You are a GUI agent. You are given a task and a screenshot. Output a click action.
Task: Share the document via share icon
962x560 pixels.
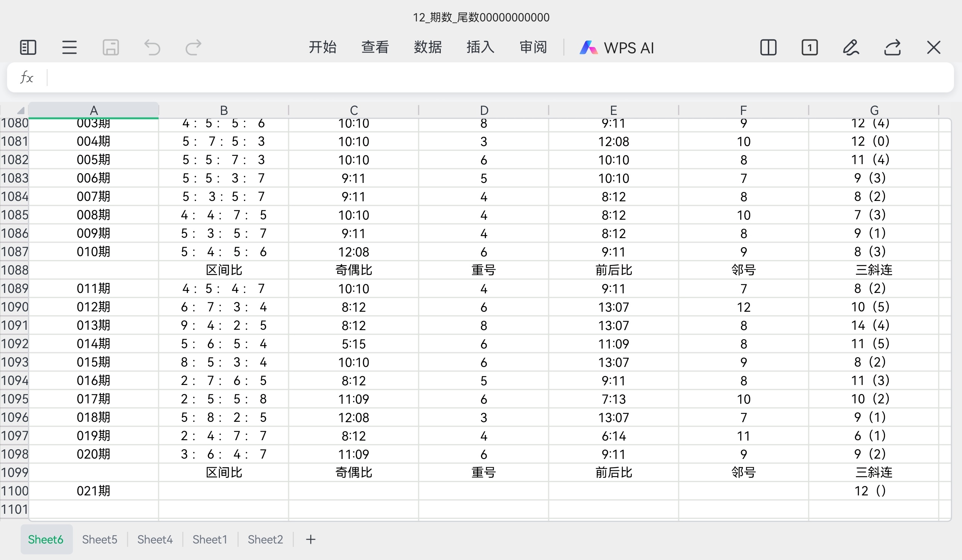[892, 48]
